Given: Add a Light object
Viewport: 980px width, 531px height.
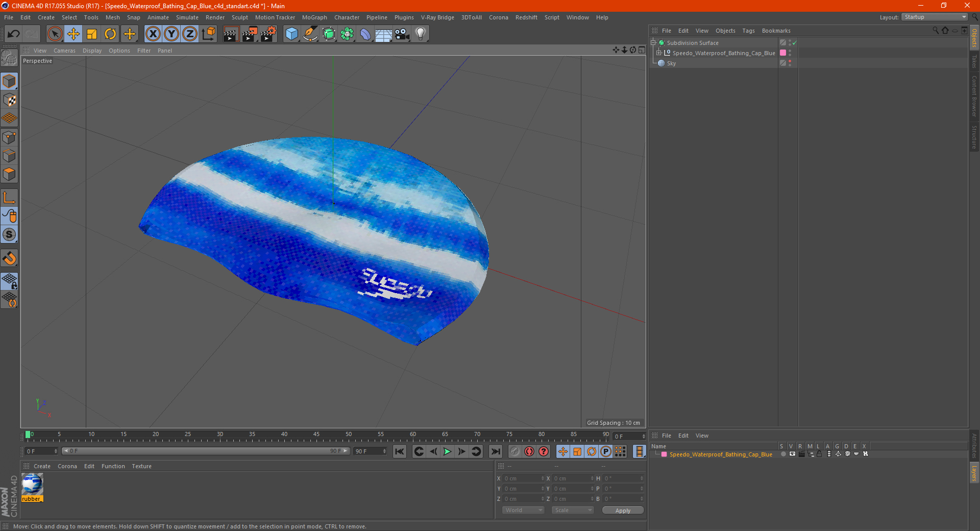Looking at the screenshot, I should tap(421, 34).
